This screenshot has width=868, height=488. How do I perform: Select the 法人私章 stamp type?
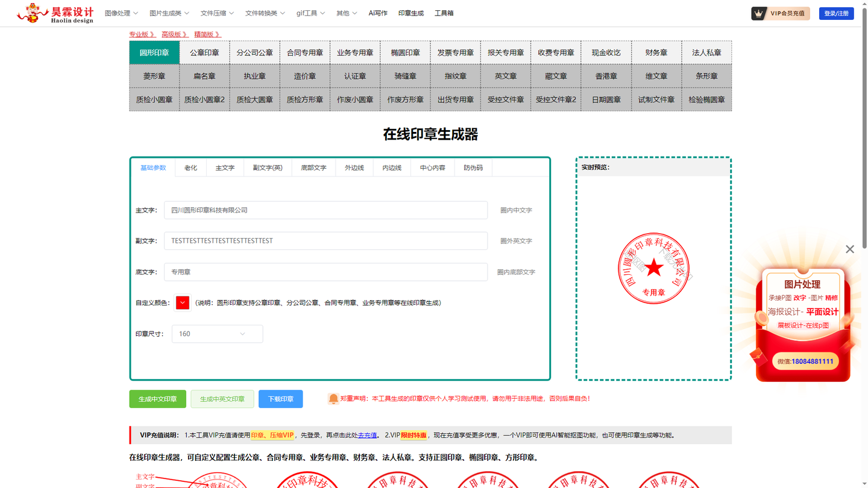tap(706, 52)
